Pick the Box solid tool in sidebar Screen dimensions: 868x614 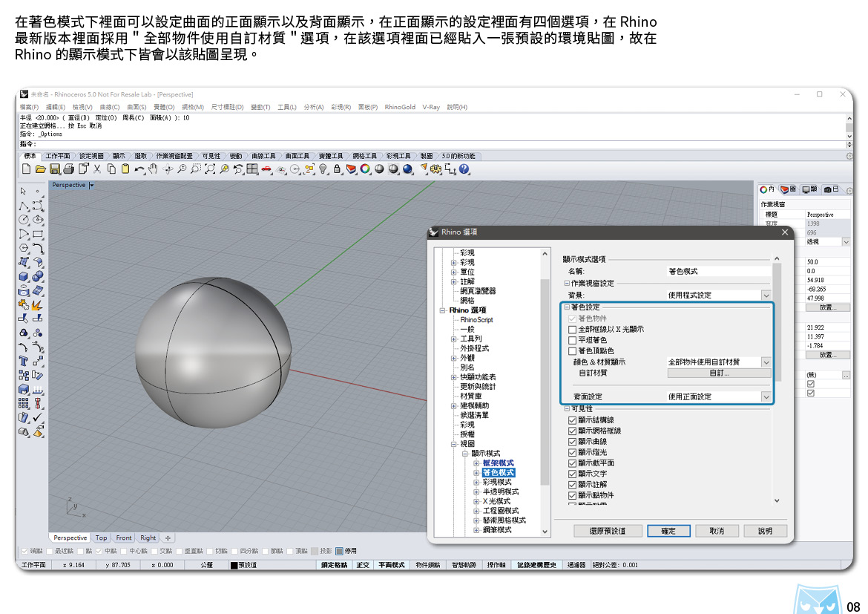point(23,276)
